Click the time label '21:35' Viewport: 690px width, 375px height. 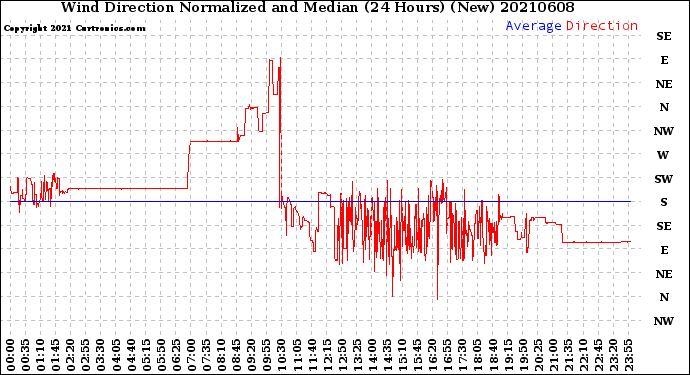(x=568, y=355)
